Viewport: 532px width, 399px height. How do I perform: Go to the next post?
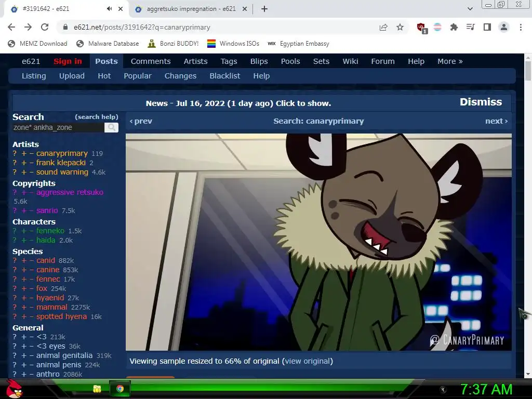click(496, 121)
